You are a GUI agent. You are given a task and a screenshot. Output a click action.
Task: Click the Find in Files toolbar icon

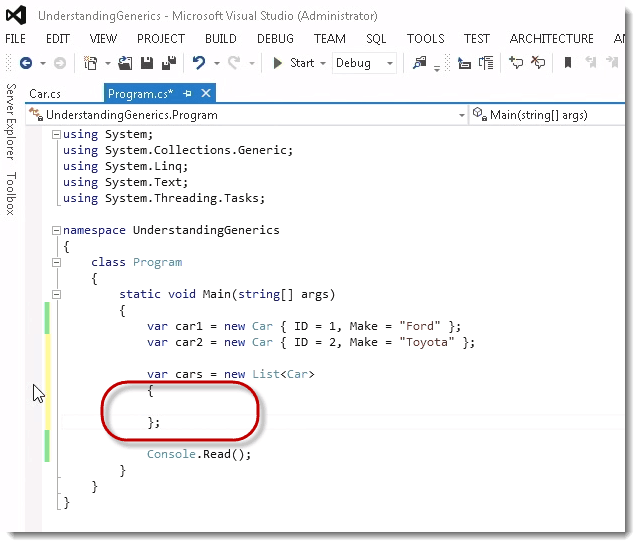[x=419, y=63]
